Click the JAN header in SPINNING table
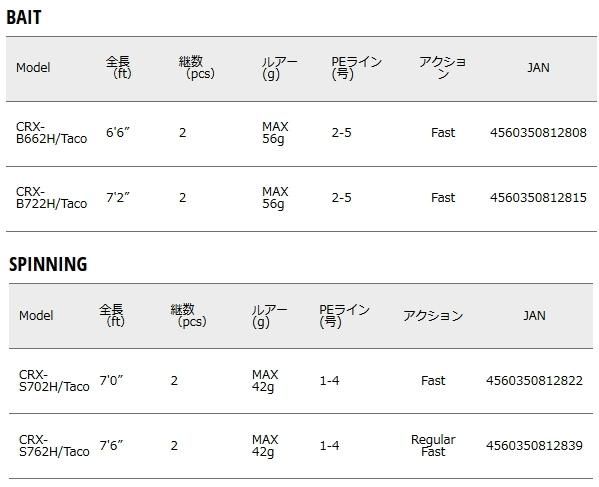This screenshot has height=487, width=599. pos(534,315)
